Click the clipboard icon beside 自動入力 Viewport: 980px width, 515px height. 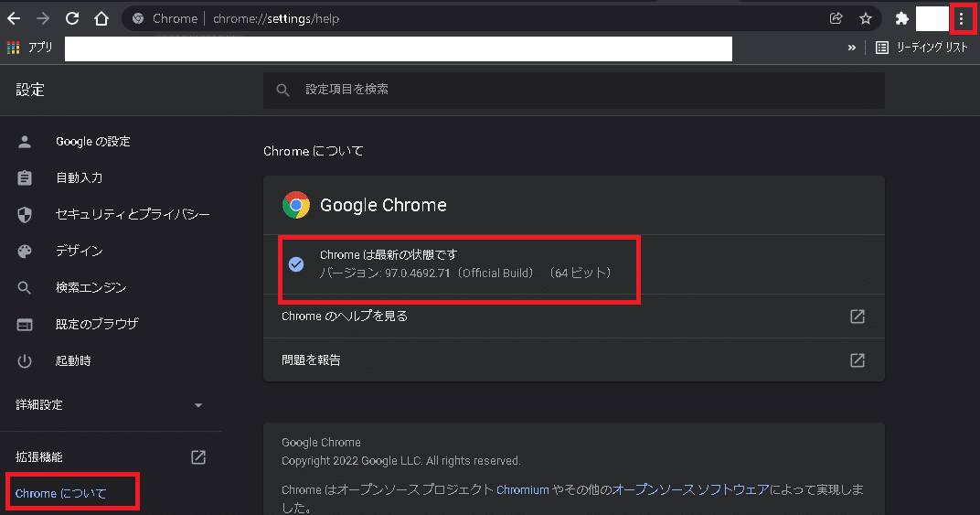point(25,177)
